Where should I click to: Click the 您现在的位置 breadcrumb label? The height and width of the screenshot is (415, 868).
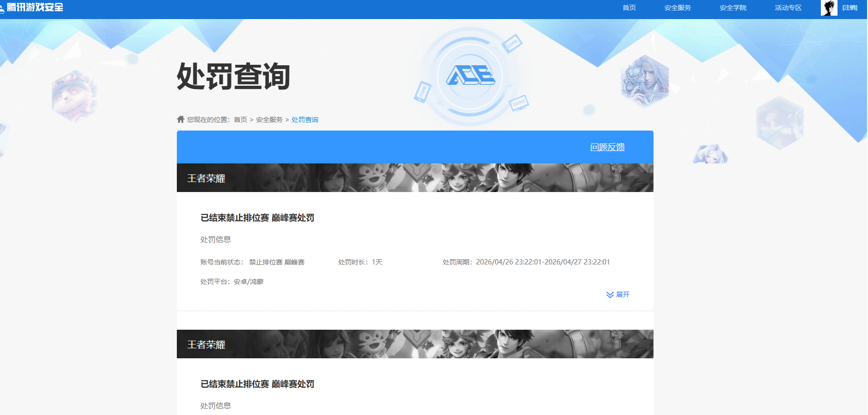[x=208, y=120]
